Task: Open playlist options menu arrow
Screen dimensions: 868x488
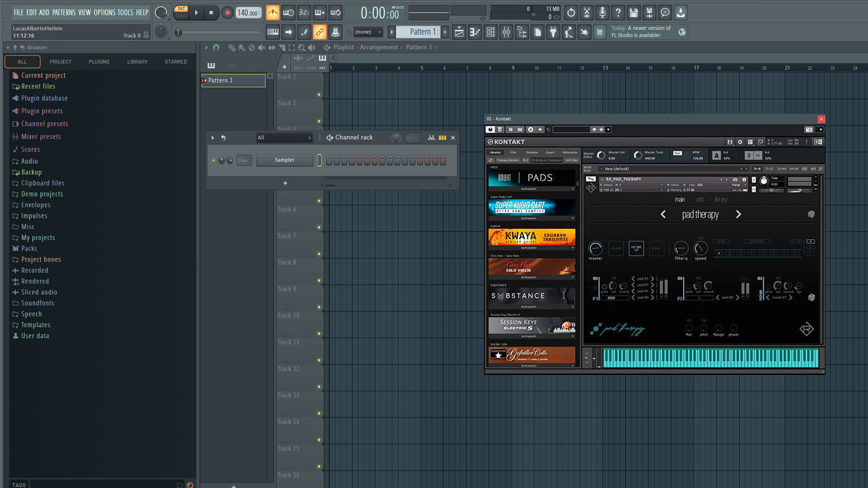Action: pos(206,48)
